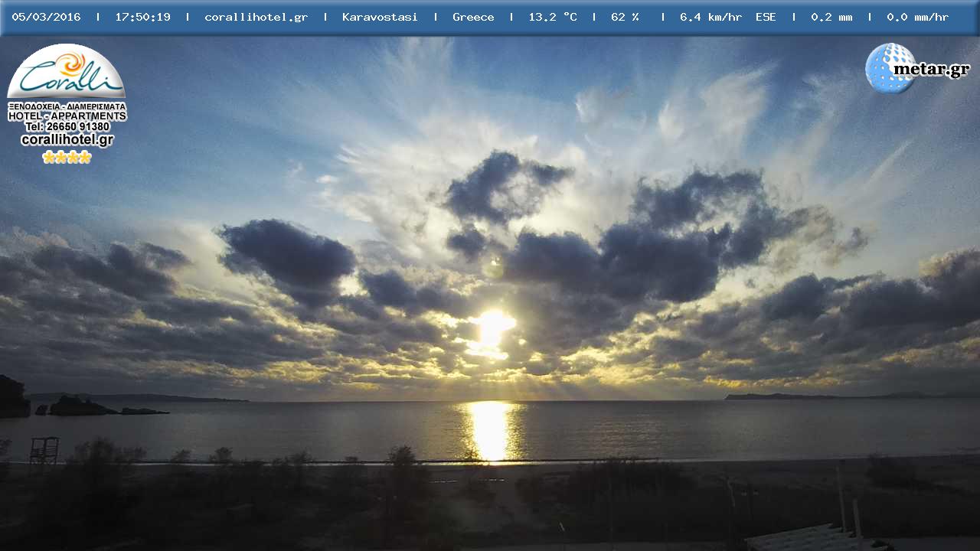Click the Tel: 26650 91380 phone number
Image resolution: width=980 pixels, height=551 pixels.
click(x=67, y=127)
